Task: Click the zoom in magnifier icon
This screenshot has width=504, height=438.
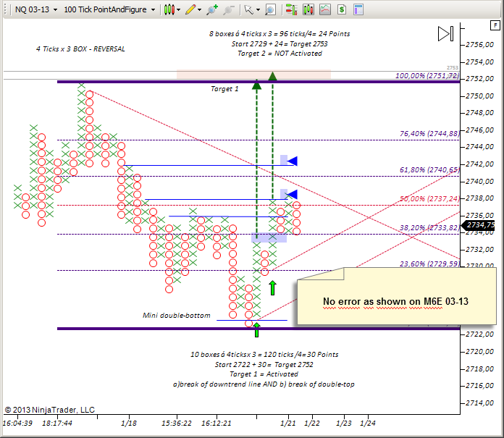Action: coord(212,9)
